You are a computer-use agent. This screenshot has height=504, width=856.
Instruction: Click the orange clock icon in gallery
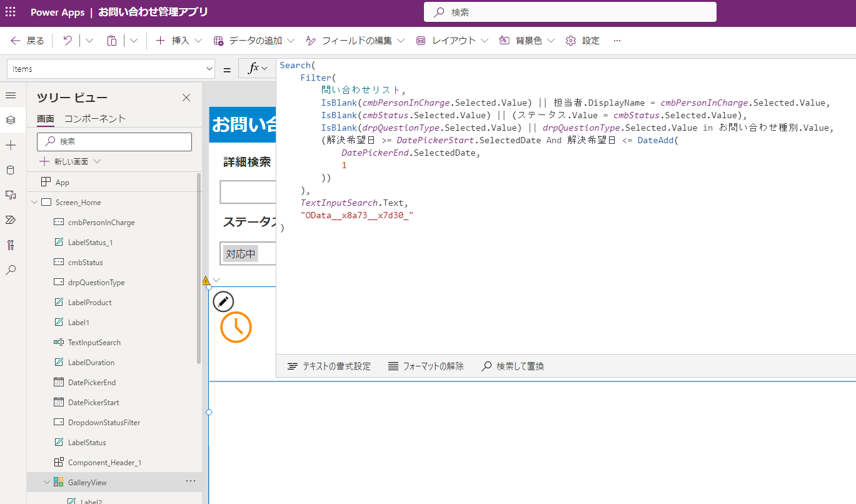pyautogui.click(x=236, y=327)
